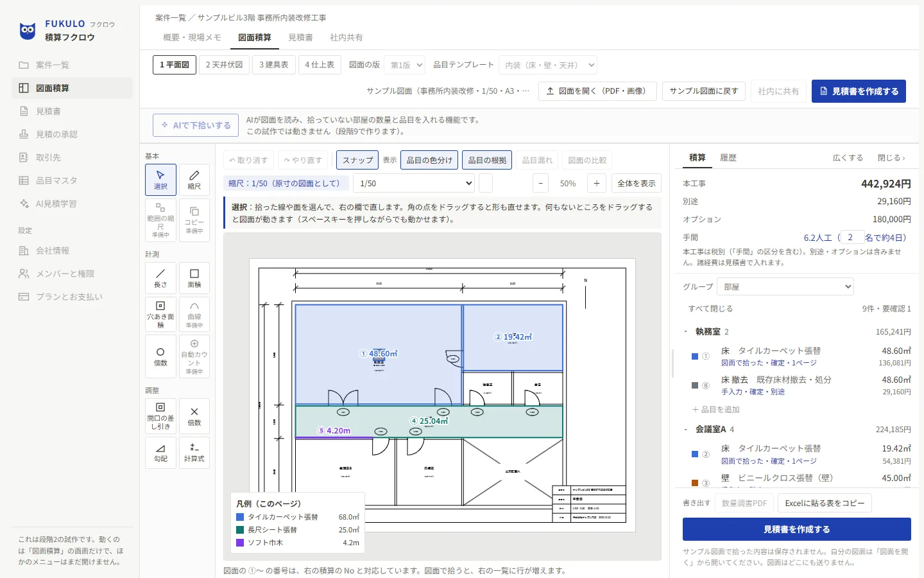This screenshot has height=578, width=924.
Task: Open AI見積学習 in the sidebar
Action: [x=72, y=204]
